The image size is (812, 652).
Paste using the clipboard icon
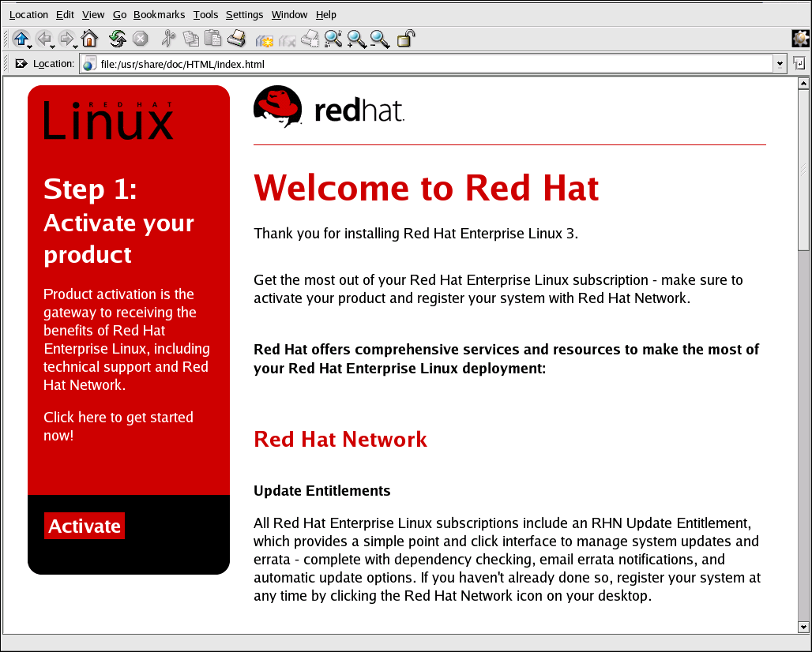tap(212, 38)
